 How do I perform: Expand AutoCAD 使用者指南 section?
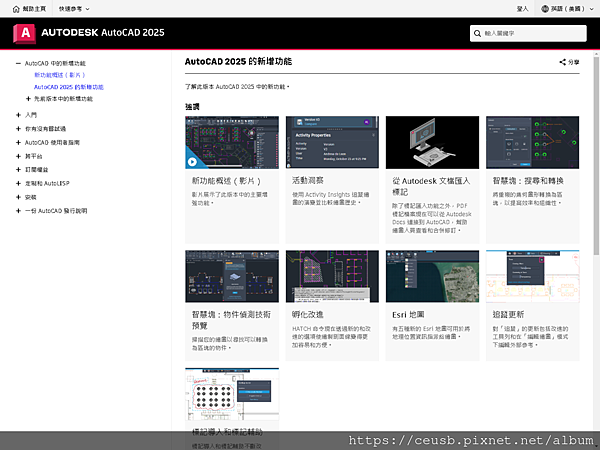(x=18, y=142)
